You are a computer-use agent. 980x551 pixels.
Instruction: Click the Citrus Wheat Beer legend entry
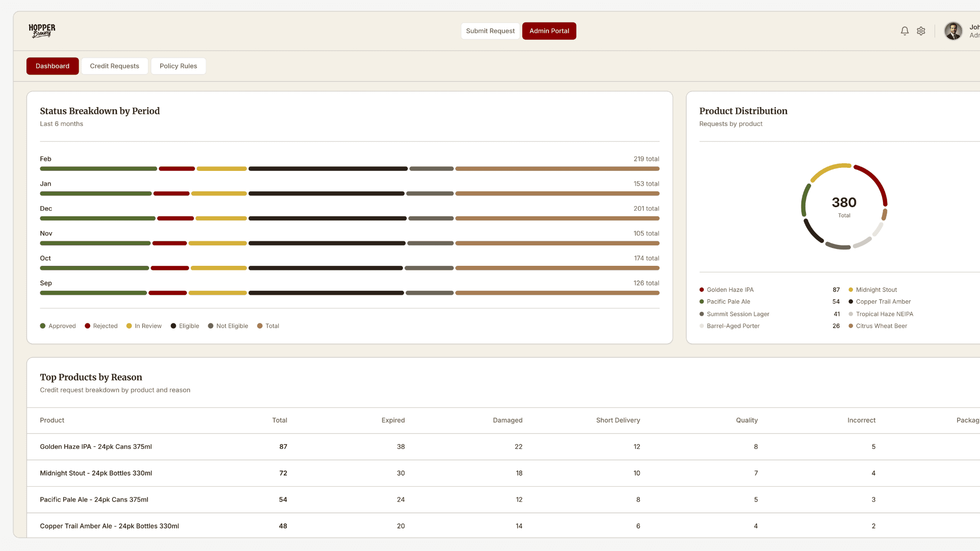881,326
